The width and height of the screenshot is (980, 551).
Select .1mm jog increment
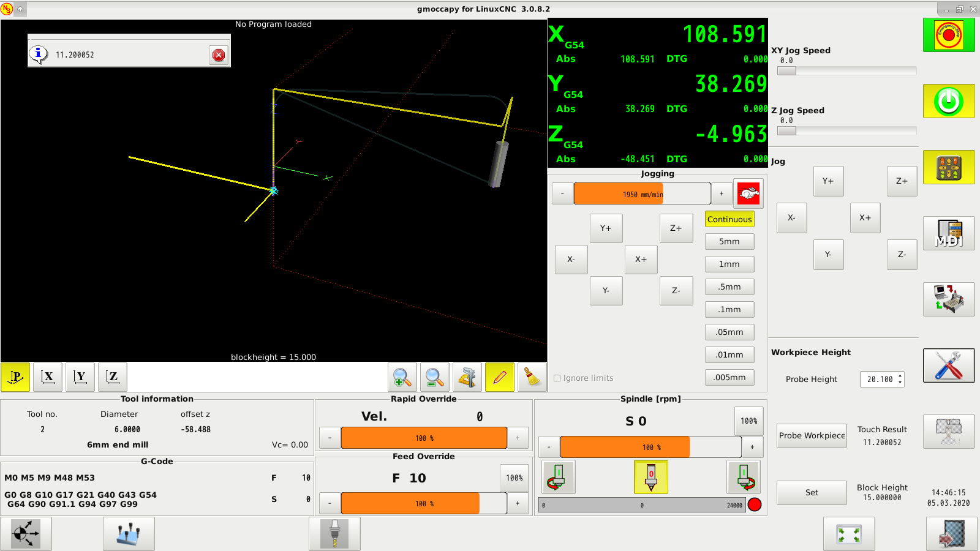(x=729, y=310)
